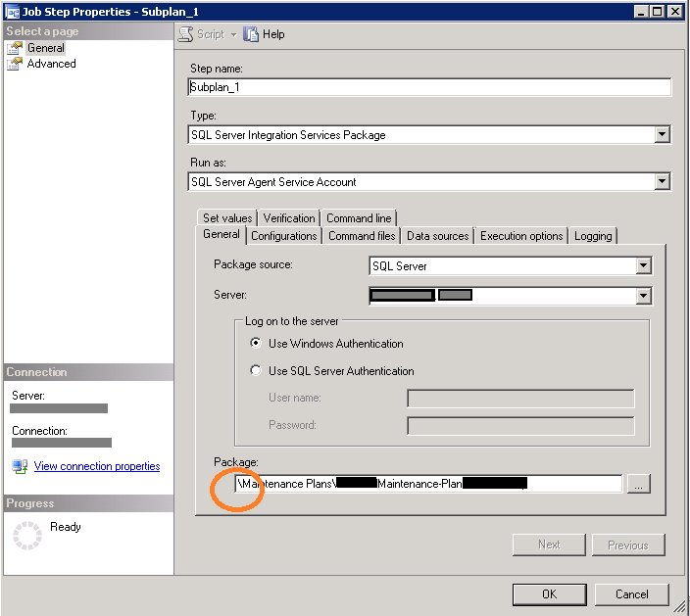Image resolution: width=690 pixels, height=616 pixels.
Task: Select Use SQL Server Authentication radio button
Action: (x=256, y=370)
